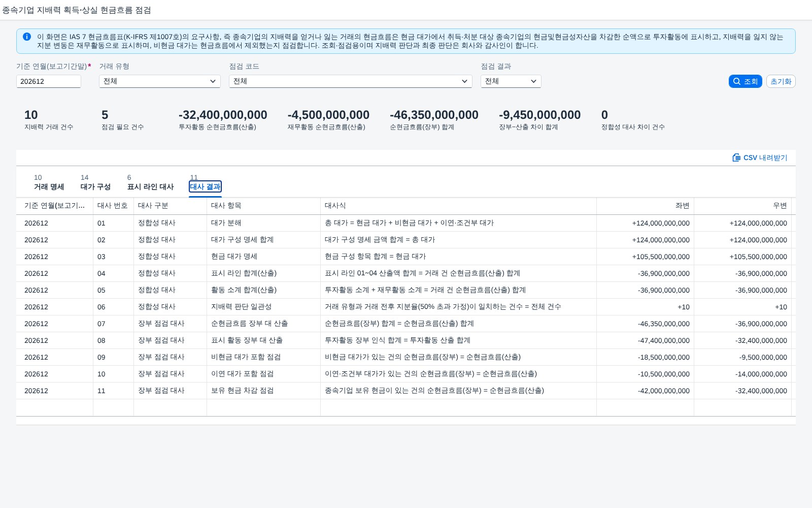Select the 순현금흐름 장부 대 산출 cell
This screenshot has width=812, height=508.
pyautogui.click(x=263, y=324)
